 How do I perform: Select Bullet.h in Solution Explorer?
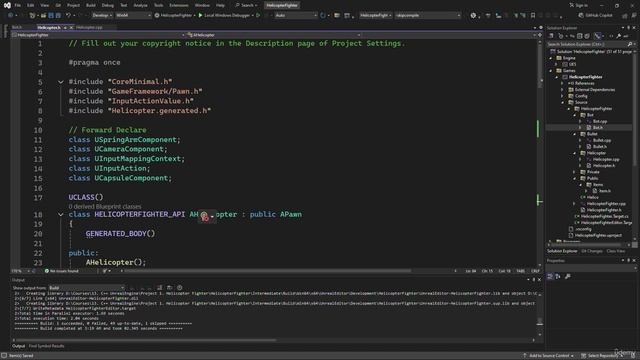click(600, 147)
